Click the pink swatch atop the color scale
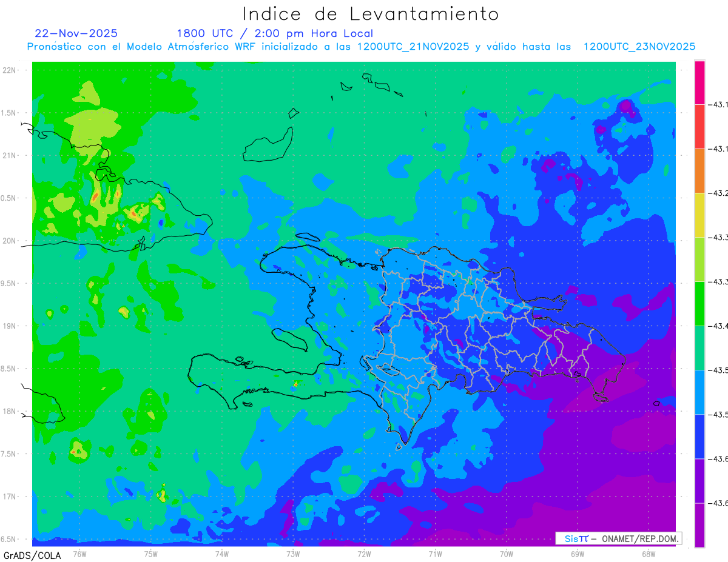This screenshot has height=562, width=728. pos(699,82)
